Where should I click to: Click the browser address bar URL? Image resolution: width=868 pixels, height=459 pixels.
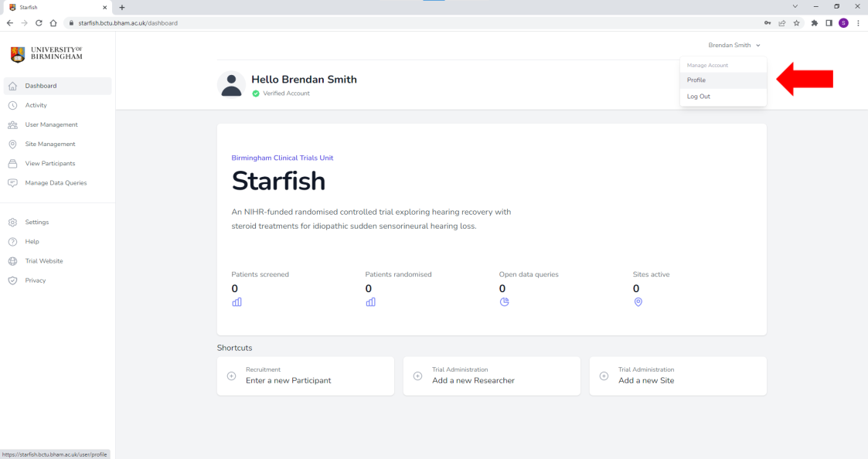point(128,23)
